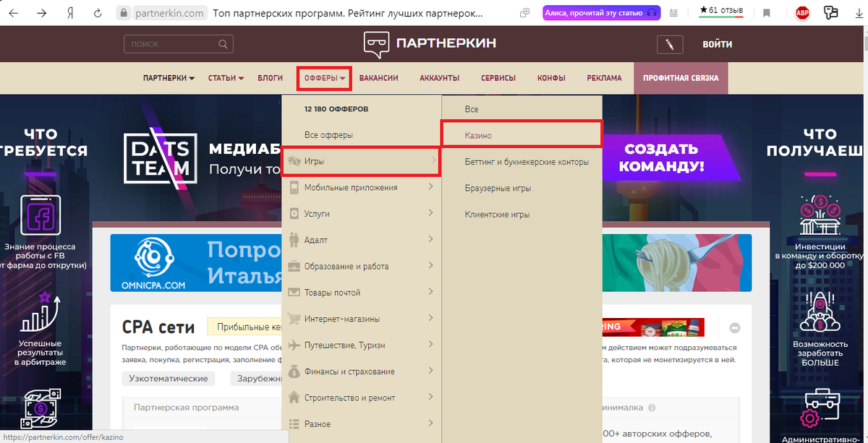
Task: Open the '61 отзыв' site reviews badge
Action: click(721, 12)
